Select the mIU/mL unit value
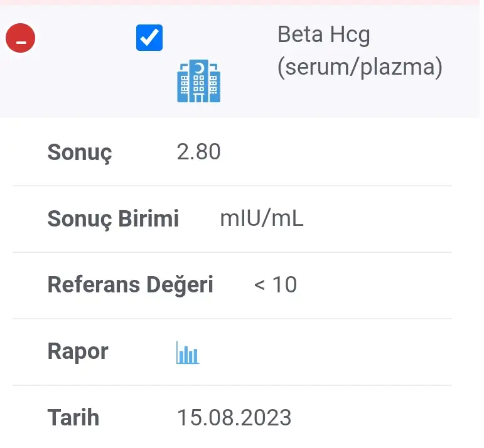 click(261, 219)
